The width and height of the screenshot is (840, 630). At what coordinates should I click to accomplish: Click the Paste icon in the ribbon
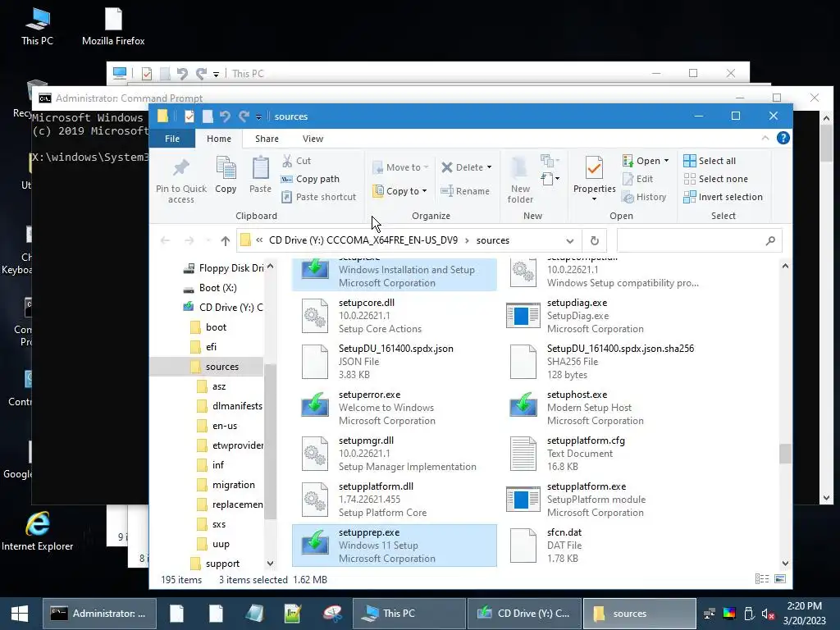click(260, 168)
